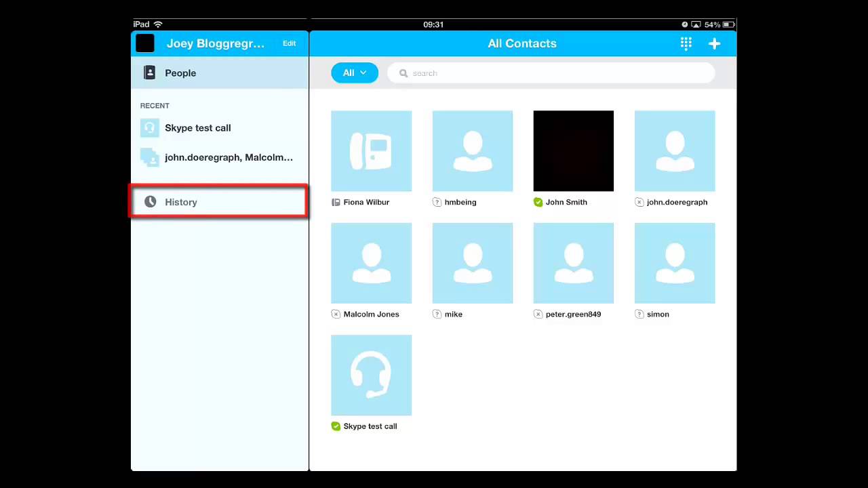Click Skype test call online status icon

click(336, 426)
